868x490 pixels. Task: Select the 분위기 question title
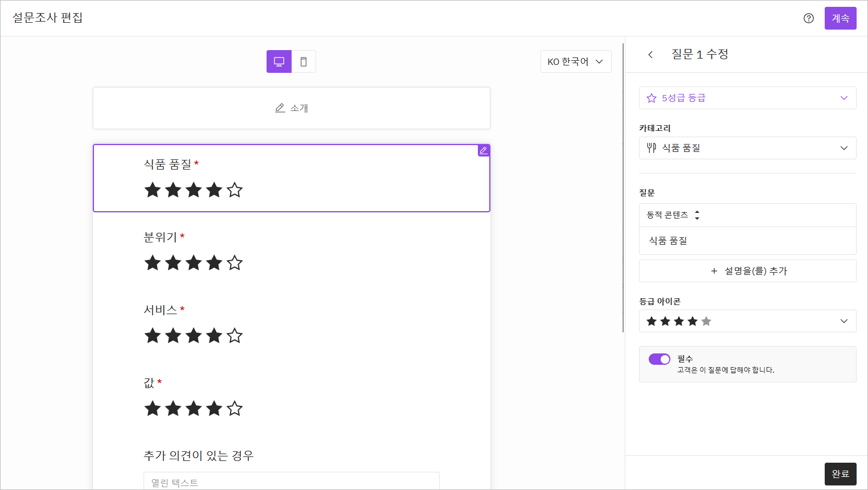coord(161,237)
